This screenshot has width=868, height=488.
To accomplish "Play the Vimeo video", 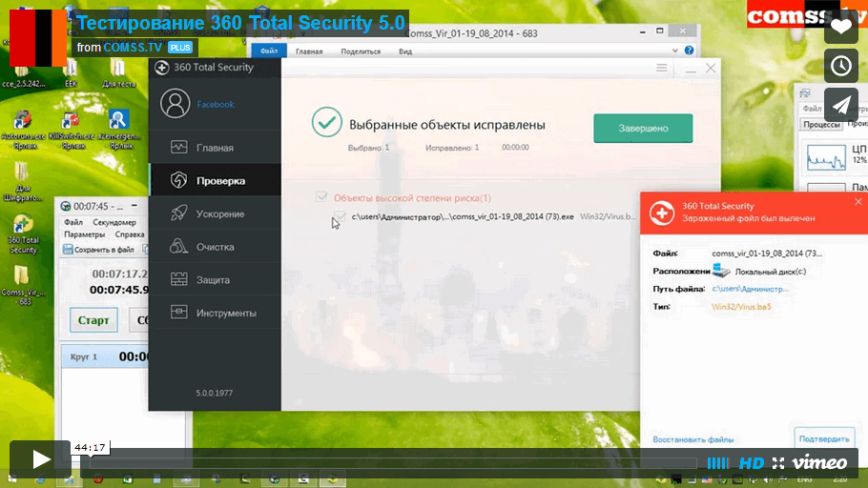I will click(x=40, y=459).
